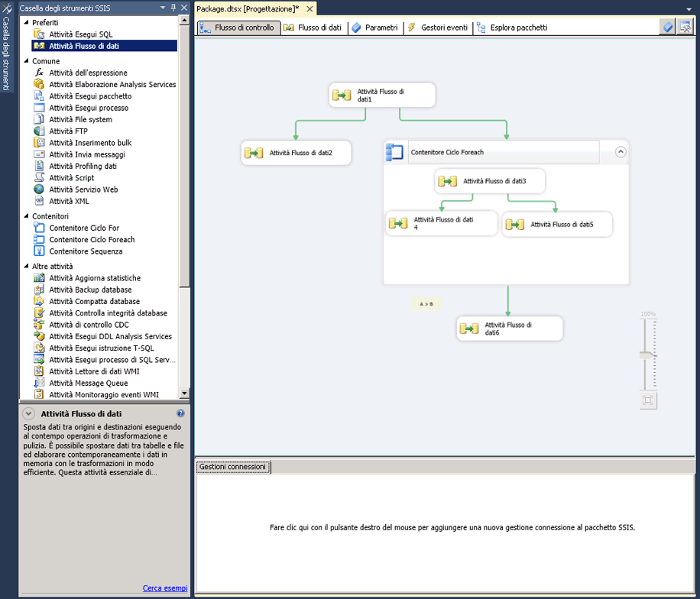Screen dimensions: 700x599
Task: Open Esplora pacchetti tab
Action: point(513,28)
